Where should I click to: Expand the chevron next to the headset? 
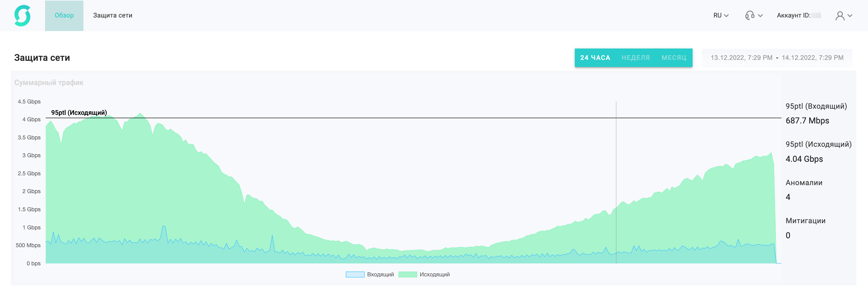[x=760, y=16]
